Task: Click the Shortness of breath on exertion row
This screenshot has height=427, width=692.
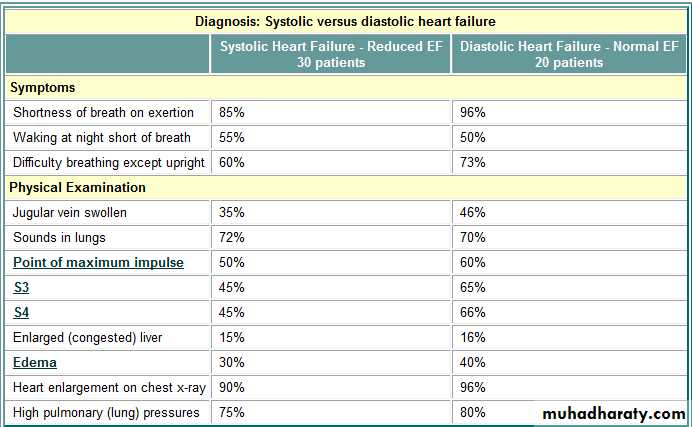Action: (x=103, y=112)
